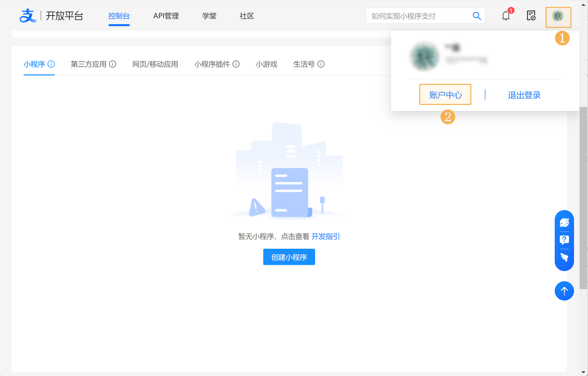Screen dimensions: 588x376
Task: Open the 开发指引 link
Action: point(326,236)
